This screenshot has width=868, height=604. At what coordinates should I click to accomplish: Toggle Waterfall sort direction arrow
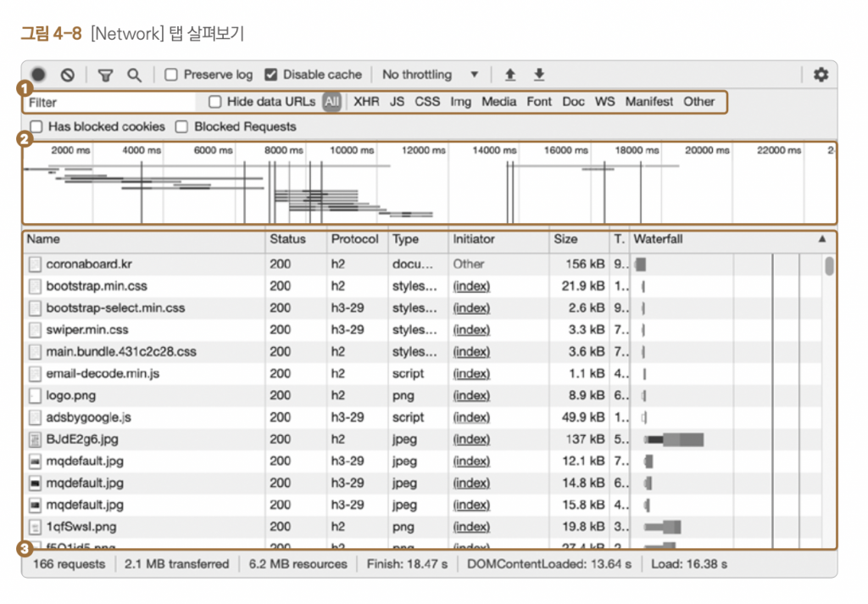822,239
